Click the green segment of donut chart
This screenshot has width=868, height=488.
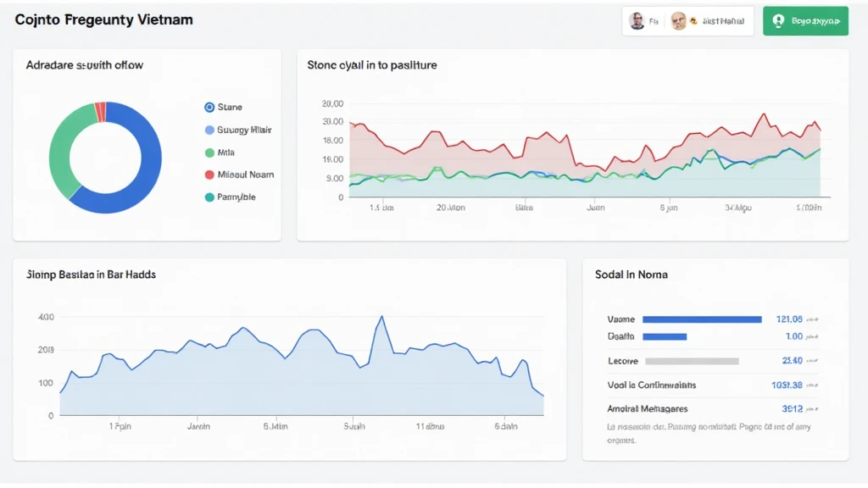64,147
